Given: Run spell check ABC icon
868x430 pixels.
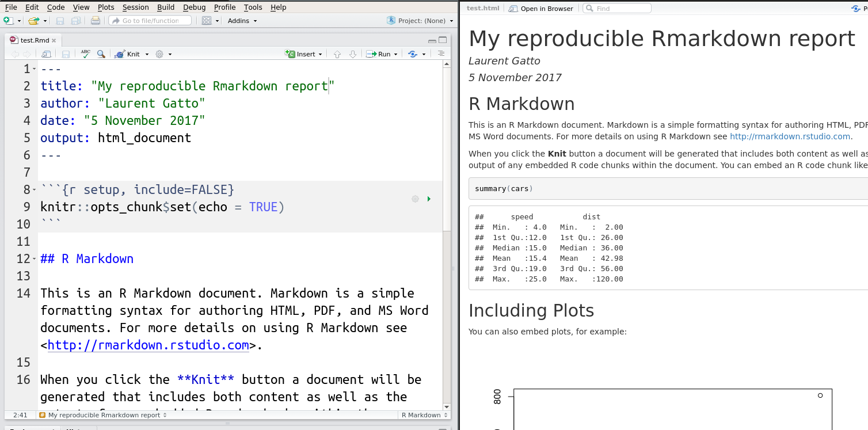Looking at the screenshot, I should pos(85,54).
